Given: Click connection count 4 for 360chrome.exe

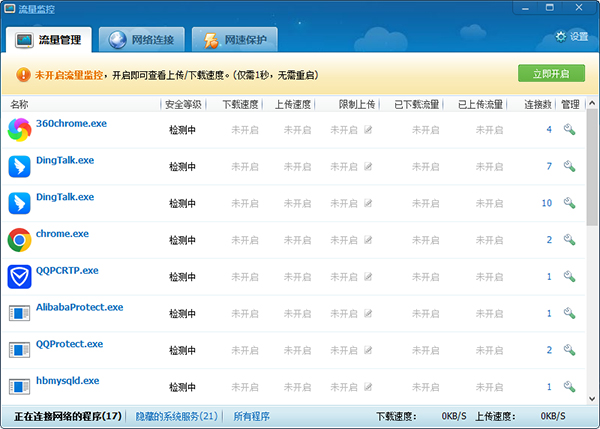Looking at the screenshot, I should (x=549, y=130).
